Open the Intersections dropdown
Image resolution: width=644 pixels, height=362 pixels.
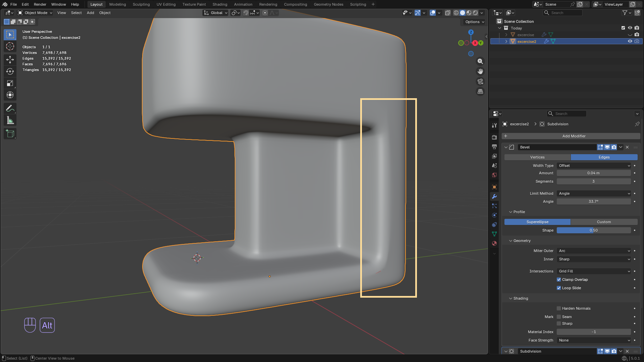pyautogui.click(x=594, y=271)
